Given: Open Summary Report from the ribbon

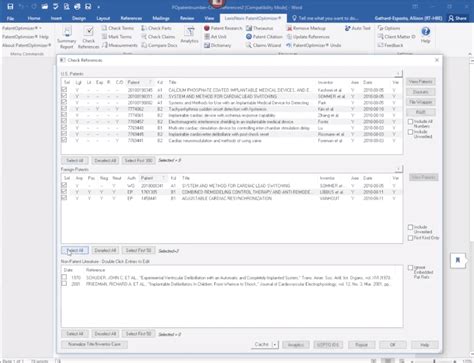Looking at the screenshot, I should pos(67,38).
